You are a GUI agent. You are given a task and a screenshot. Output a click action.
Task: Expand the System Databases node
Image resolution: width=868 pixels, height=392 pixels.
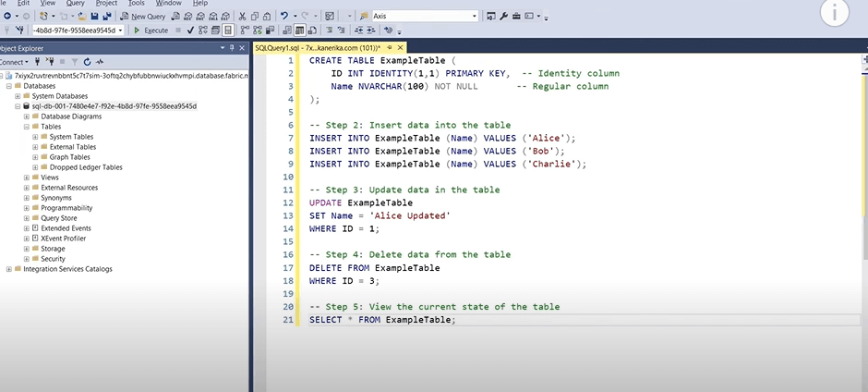point(18,96)
